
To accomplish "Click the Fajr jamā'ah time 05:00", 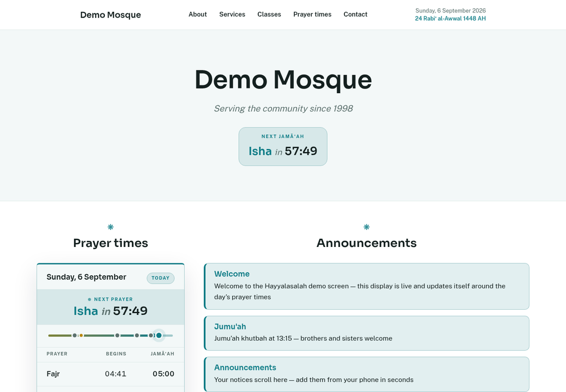I will point(164,374).
